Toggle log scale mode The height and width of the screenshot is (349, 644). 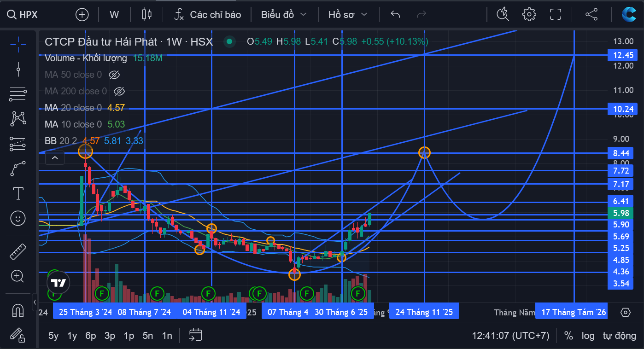(588, 336)
